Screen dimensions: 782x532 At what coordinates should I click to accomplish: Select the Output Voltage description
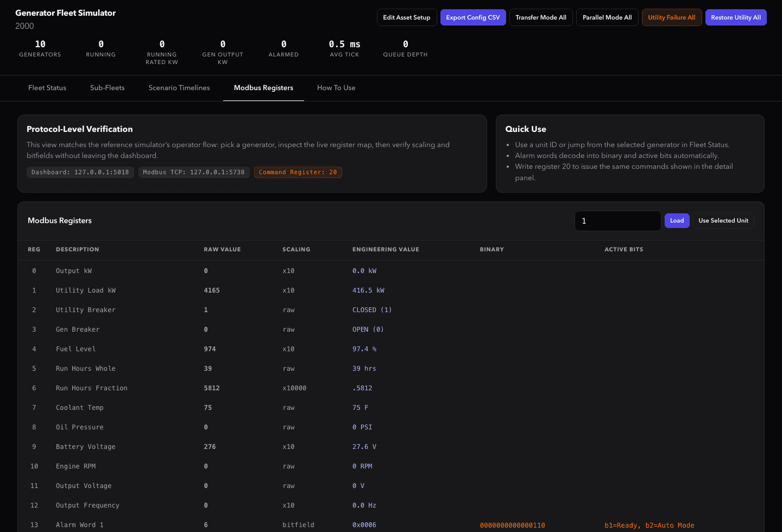tap(84, 486)
